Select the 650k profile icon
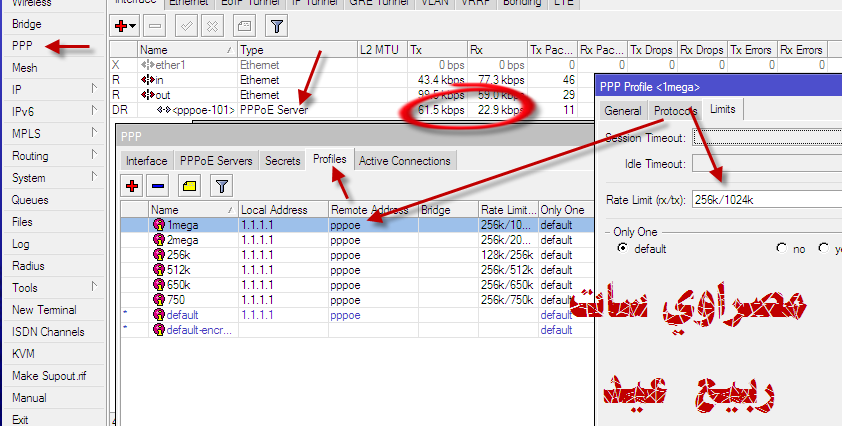This screenshot has width=842, height=426. point(159,285)
